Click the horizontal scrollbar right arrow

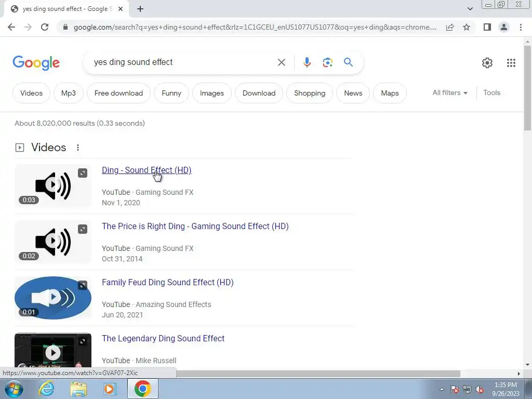[x=519, y=374]
